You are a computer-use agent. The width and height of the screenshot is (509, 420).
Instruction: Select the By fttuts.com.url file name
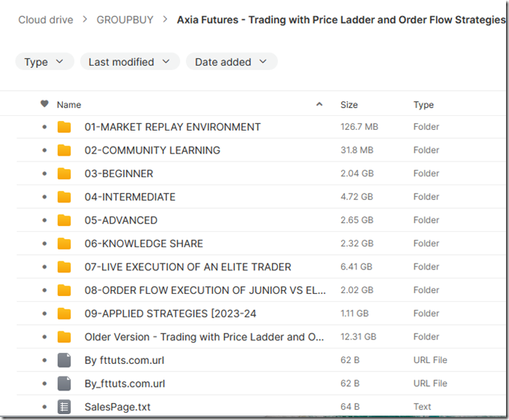(x=124, y=360)
